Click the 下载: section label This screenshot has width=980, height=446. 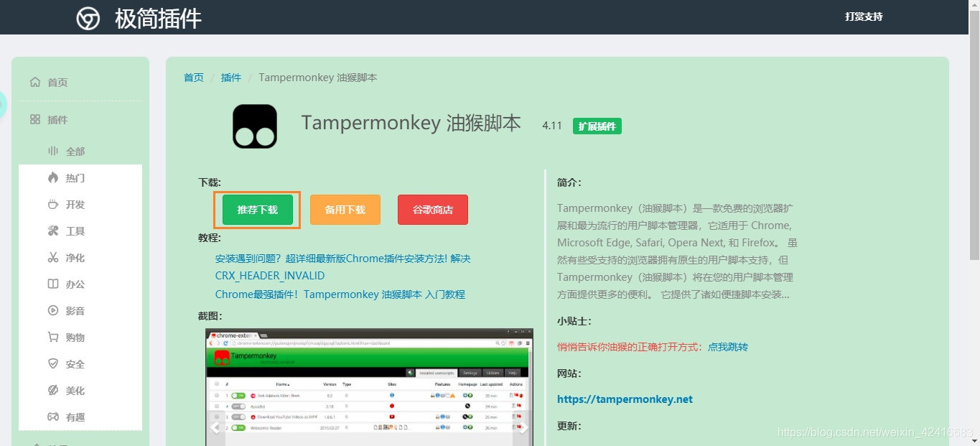pos(210,183)
